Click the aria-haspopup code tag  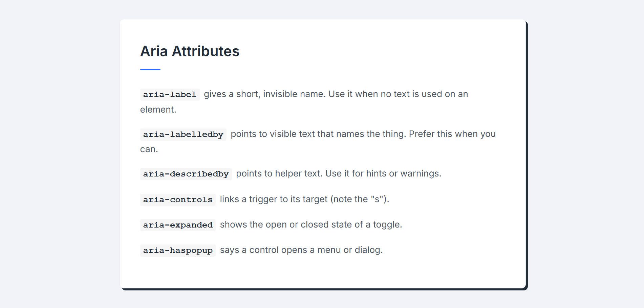pos(178,251)
